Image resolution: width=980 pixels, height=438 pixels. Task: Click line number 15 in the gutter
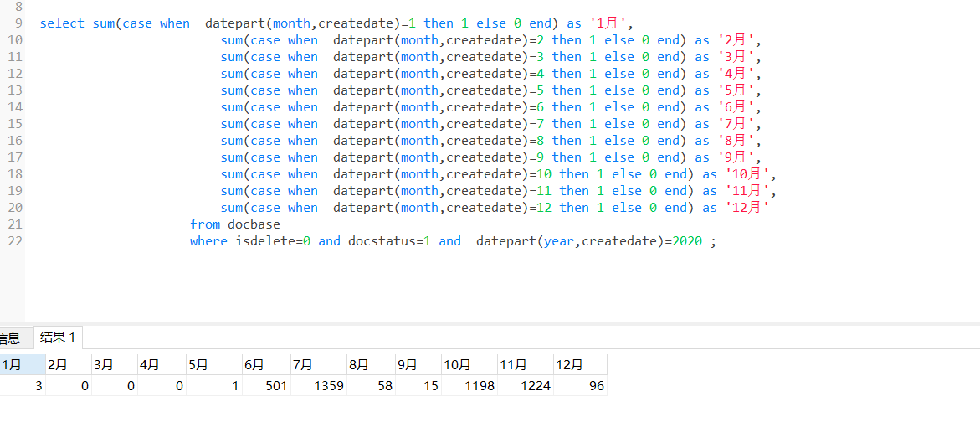[15, 124]
